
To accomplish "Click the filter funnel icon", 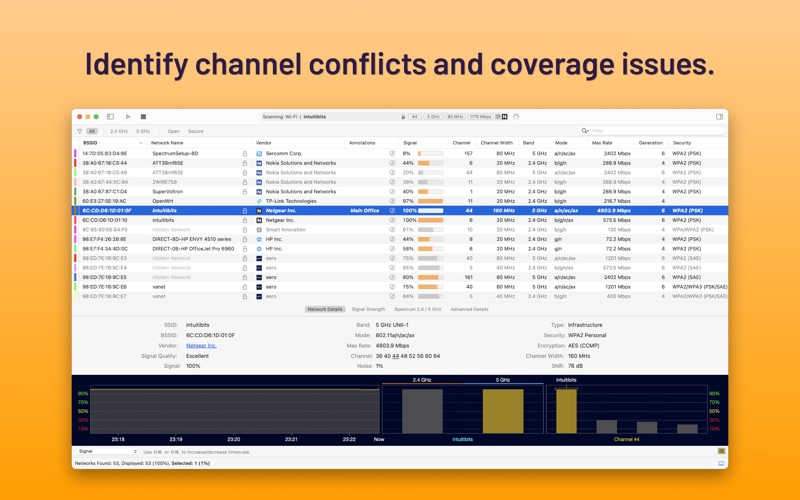I will point(80,131).
